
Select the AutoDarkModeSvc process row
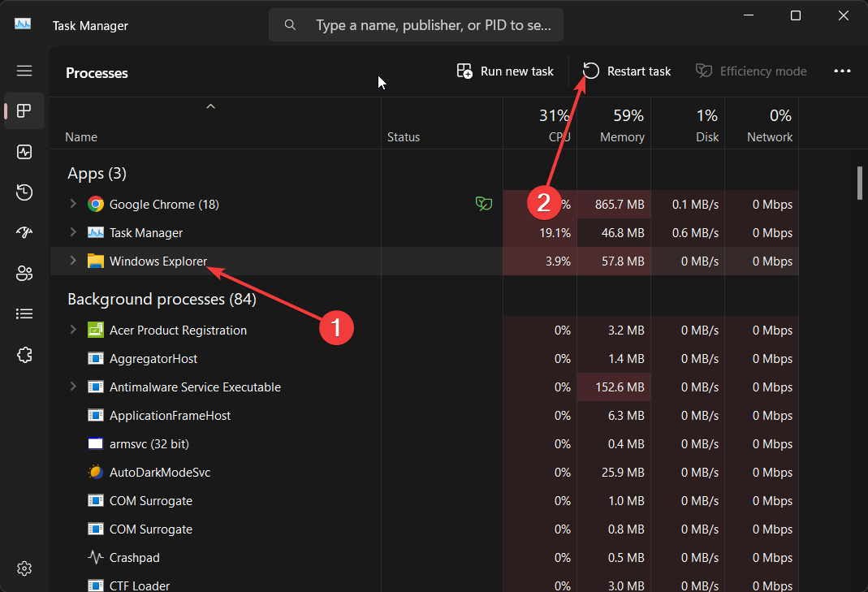pos(424,473)
